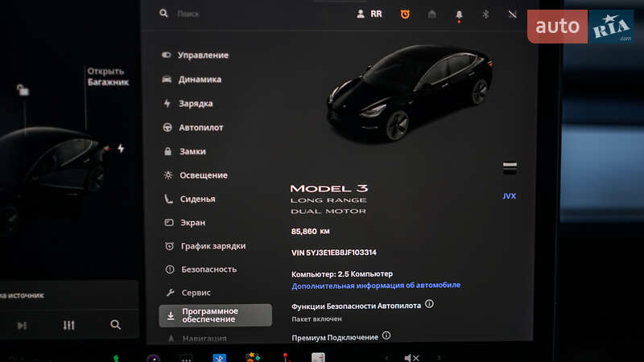Click Компьютер: 2.5 Компьютер text

pyautogui.click(x=342, y=274)
